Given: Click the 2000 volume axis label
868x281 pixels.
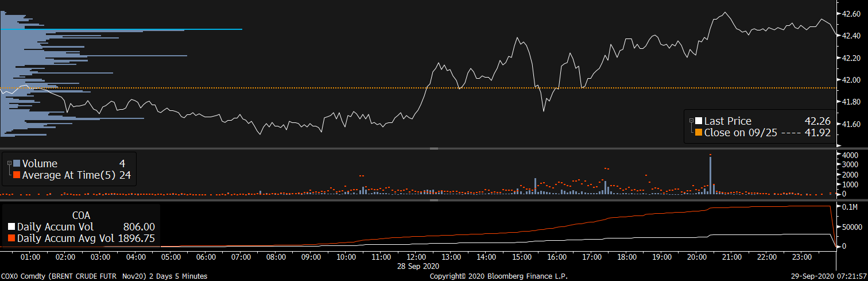Looking at the screenshot, I should [x=850, y=175].
